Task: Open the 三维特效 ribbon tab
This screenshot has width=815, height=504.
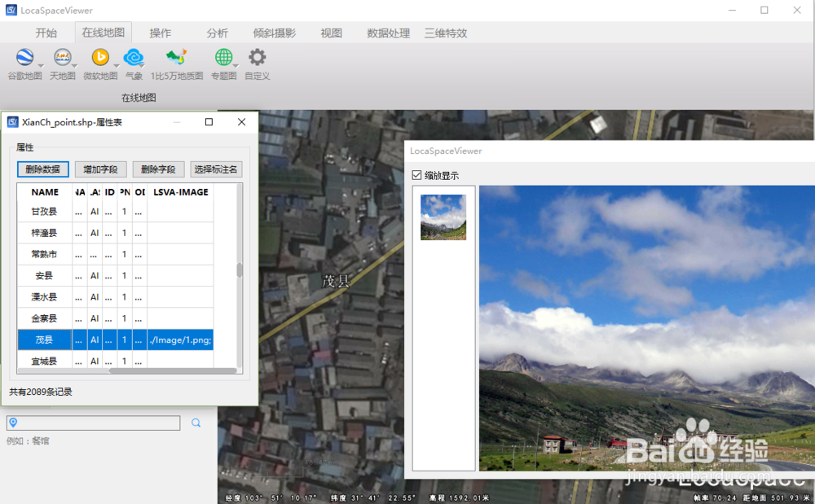Action: (x=446, y=33)
